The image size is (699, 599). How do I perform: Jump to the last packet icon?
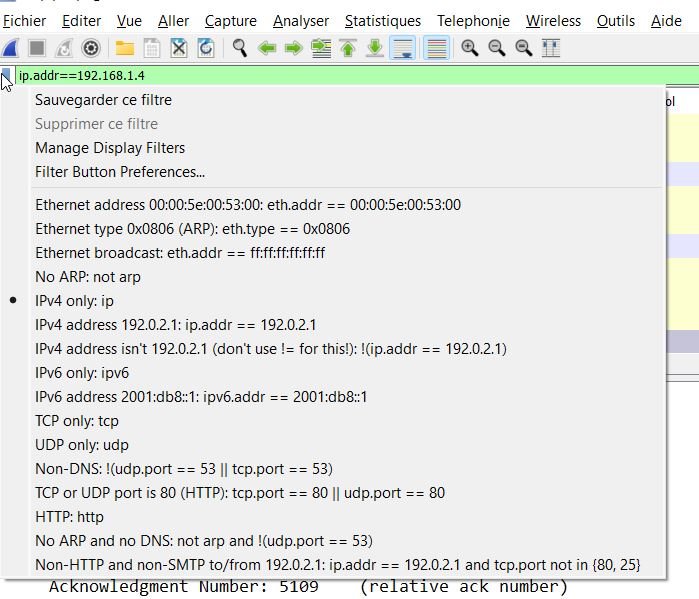point(375,48)
